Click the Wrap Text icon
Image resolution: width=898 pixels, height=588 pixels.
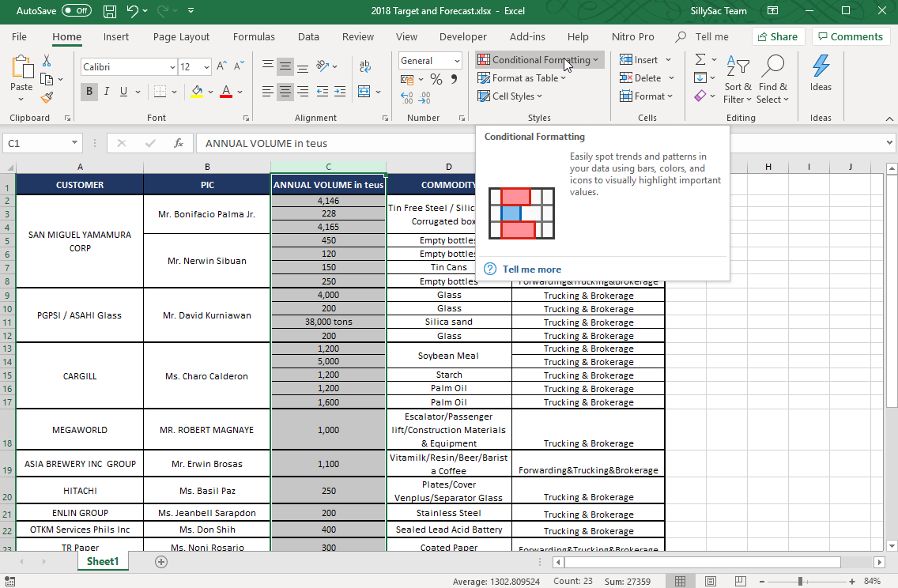point(364,66)
